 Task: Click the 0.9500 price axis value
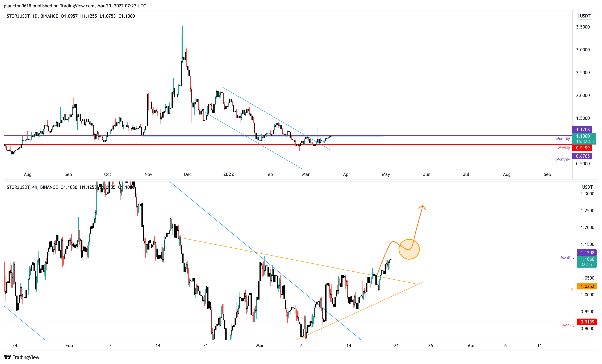click(x=587, y=312)
